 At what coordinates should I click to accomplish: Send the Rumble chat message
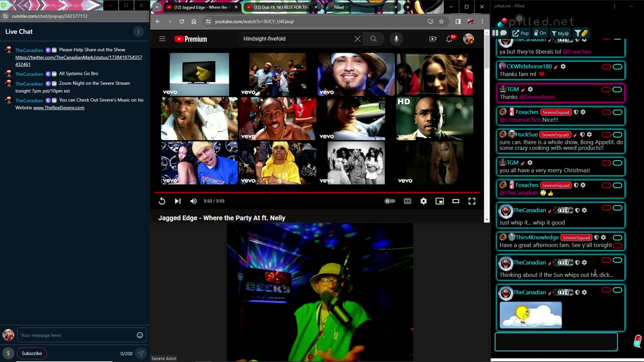141,353
